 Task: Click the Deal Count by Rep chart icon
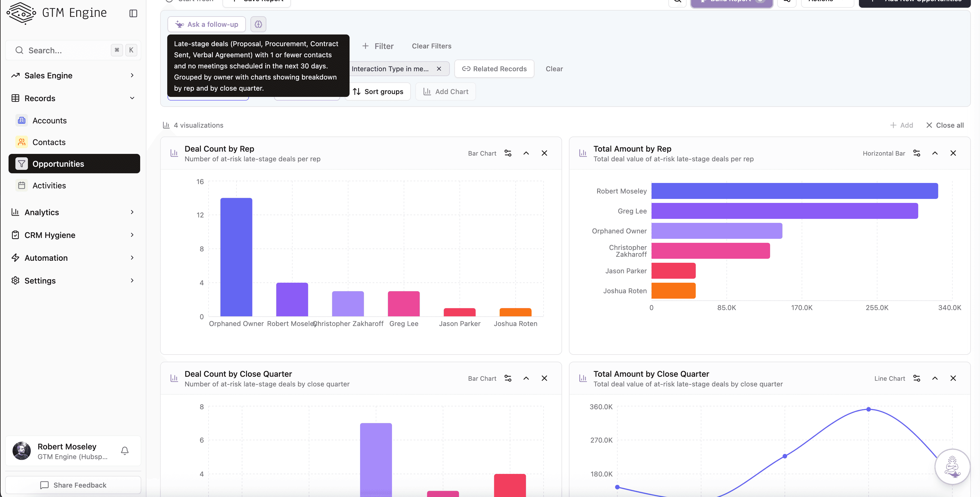tap(174, 153)
